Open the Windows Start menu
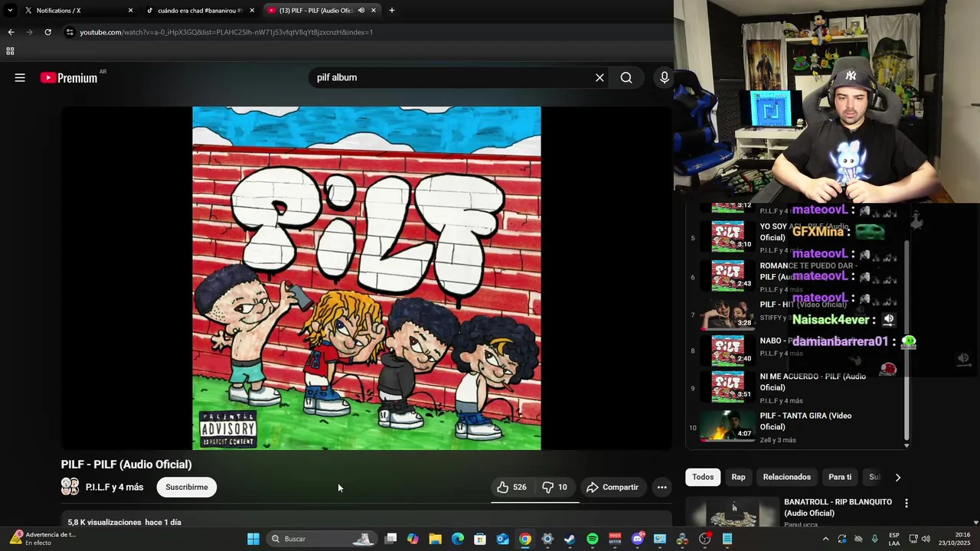The height and width of the screenshot is (551, 980). [x=253, y=539]
